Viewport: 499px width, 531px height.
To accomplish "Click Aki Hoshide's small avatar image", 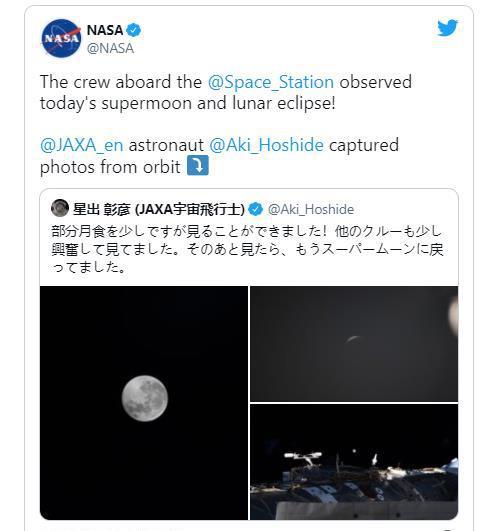I will [x=60, y=208].
